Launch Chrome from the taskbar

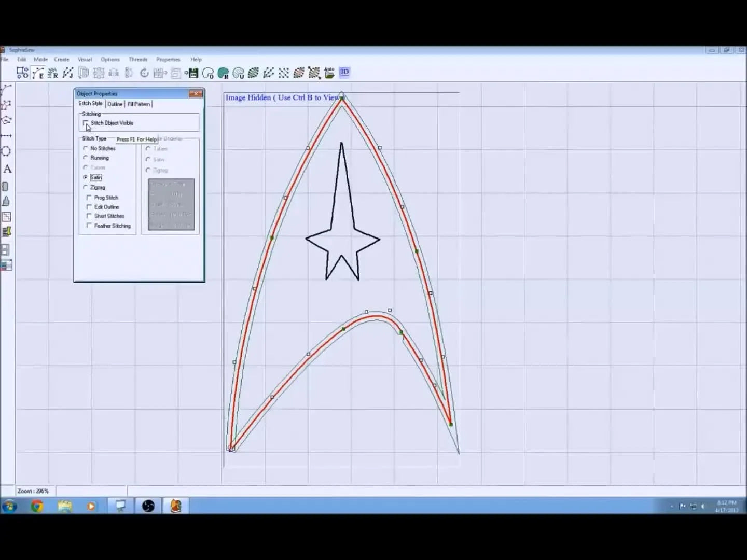coord(37,506)
